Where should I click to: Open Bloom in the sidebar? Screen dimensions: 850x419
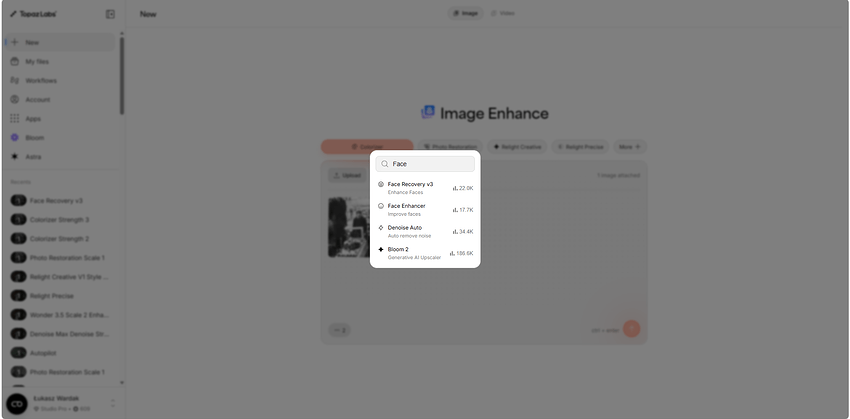[60, 138]
